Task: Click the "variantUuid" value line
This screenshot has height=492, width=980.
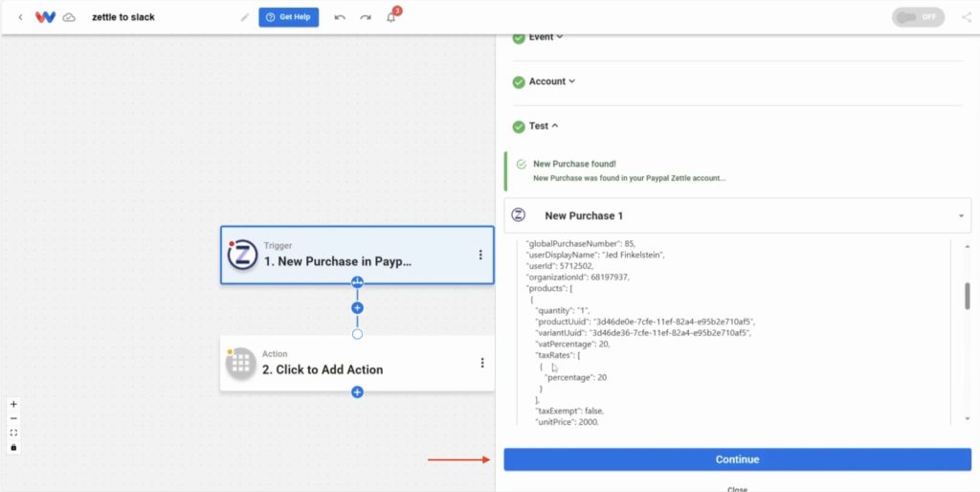Action: point(642,333)
